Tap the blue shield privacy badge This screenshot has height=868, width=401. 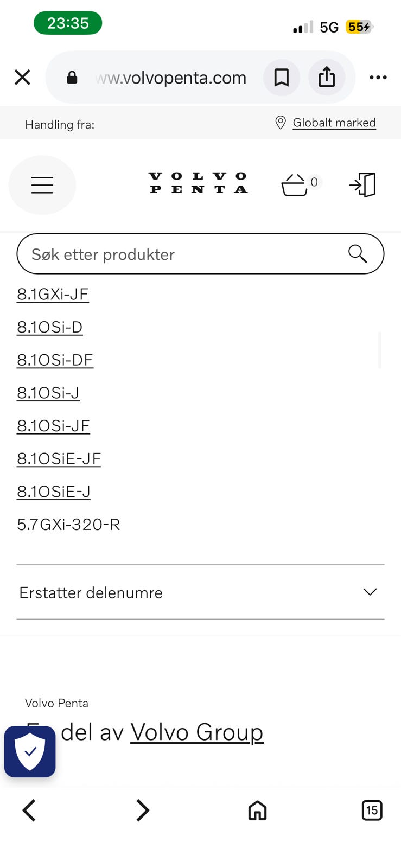click(30, 751)
